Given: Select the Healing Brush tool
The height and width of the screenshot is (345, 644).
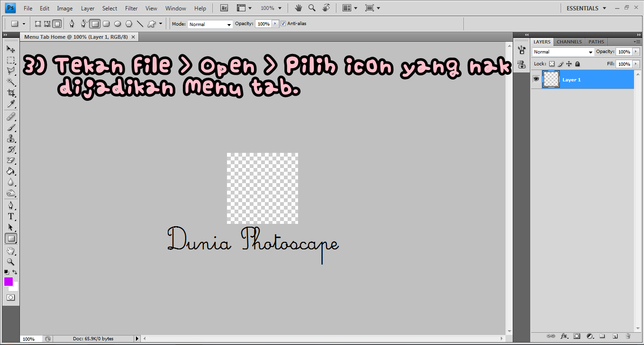Looking at the screenshot, I should tap(10, 116).
